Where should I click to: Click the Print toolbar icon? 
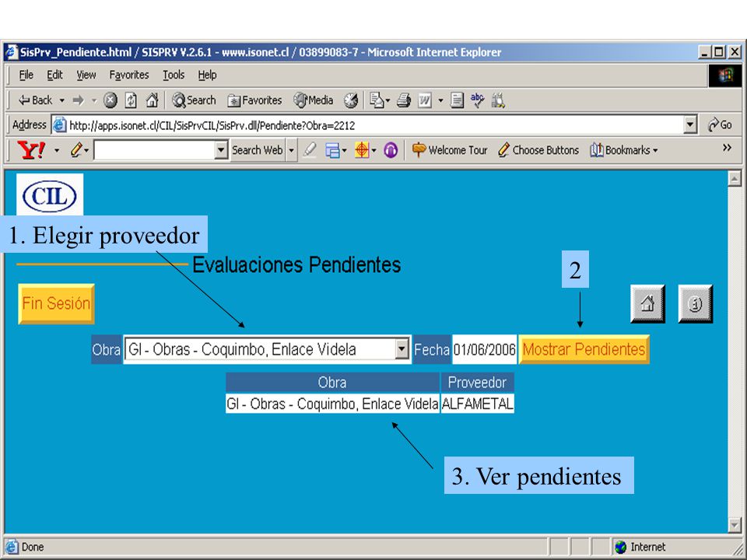pos(404,100)
